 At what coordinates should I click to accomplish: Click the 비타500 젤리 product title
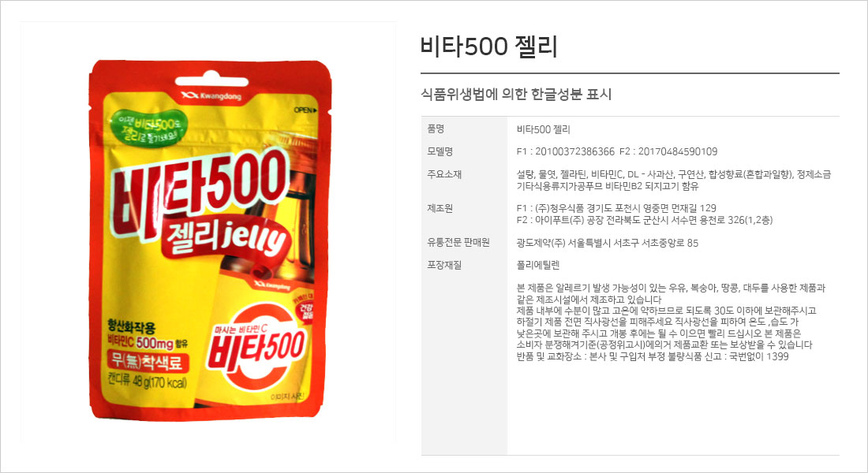point(488,47)
